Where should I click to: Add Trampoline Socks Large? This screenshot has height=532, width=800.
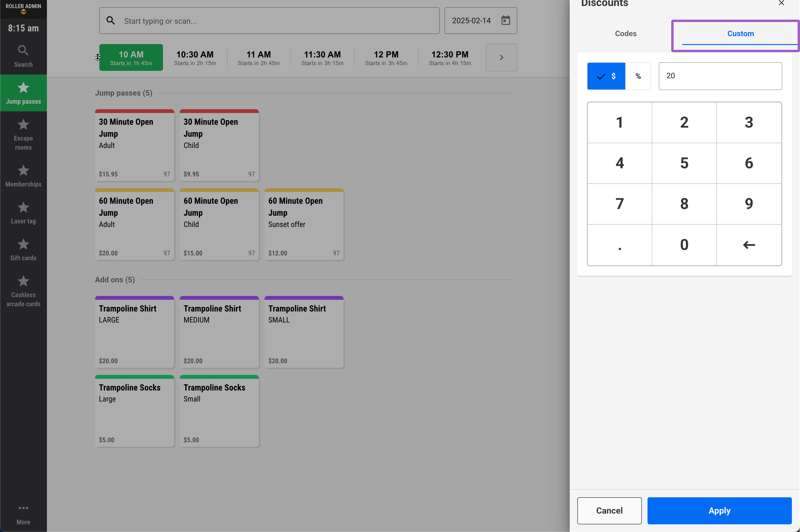point(134,411)
